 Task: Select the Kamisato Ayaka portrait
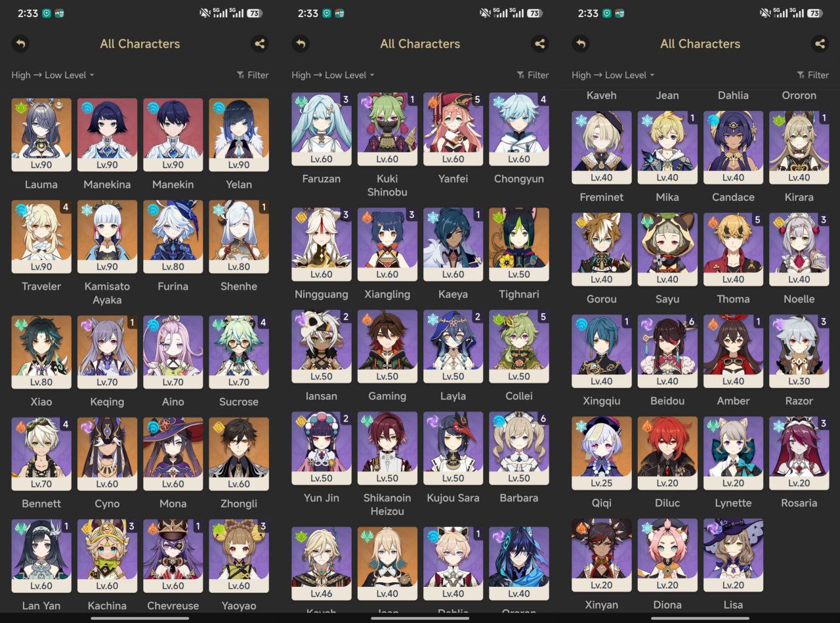tap(107, 236)
